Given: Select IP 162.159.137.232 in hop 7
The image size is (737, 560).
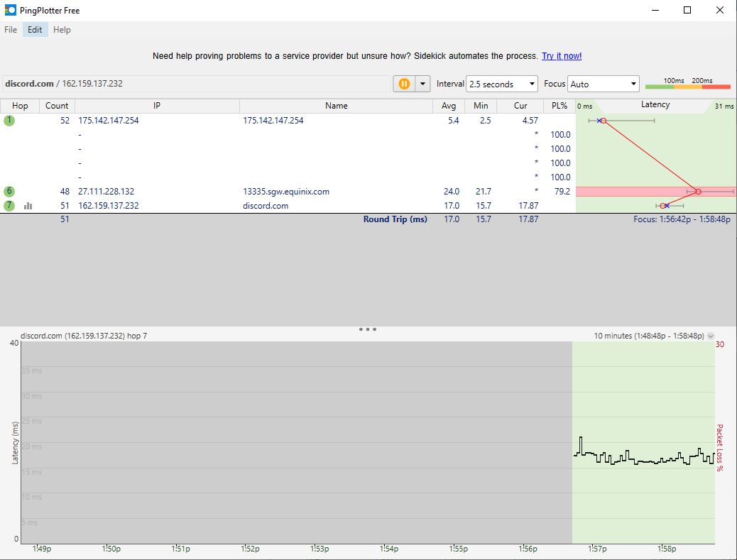Looking at the screenshot, I should pos(108,205).
